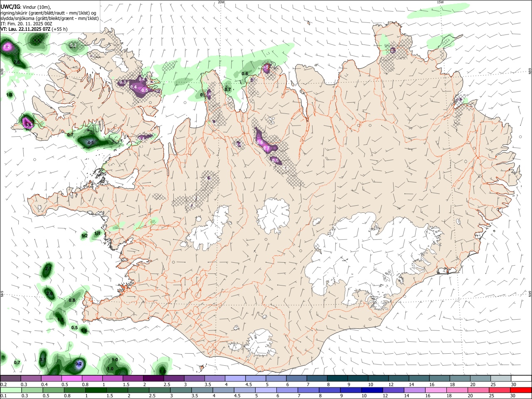Pick the 20 swatch in the lower rain legend
This screenshot has height=399, width=532.
pos(478,390)
